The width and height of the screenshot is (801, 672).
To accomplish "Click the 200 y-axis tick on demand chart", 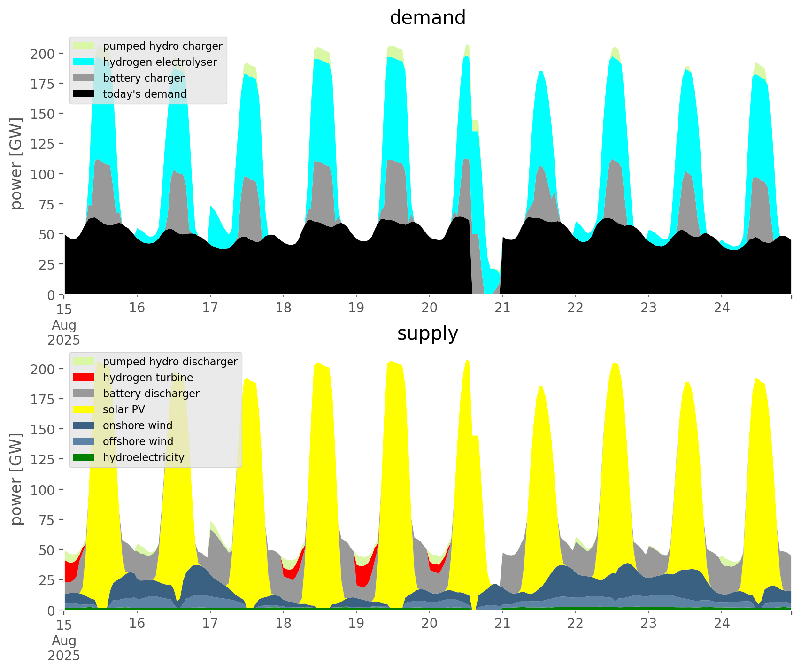I will click(x=43, y=54).
